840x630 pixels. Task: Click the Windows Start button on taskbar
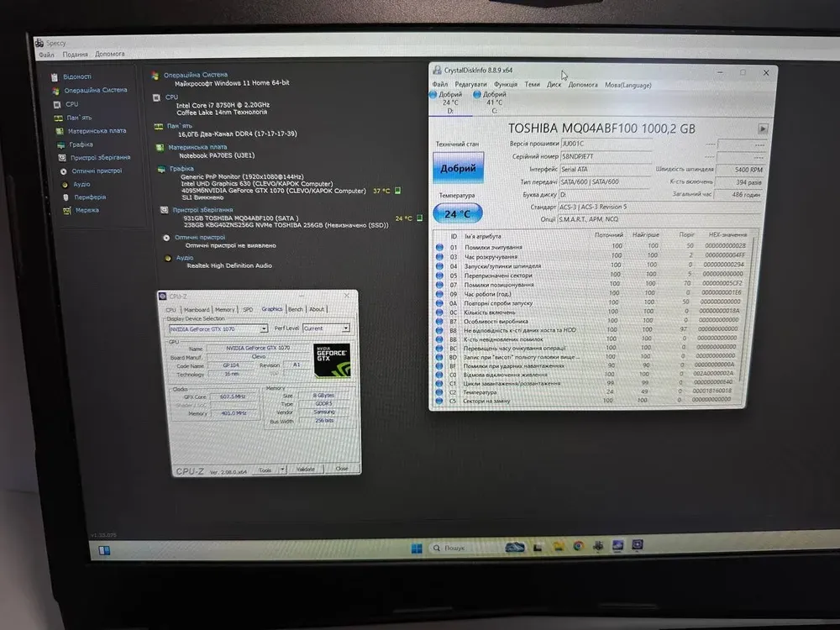point(417,549)
